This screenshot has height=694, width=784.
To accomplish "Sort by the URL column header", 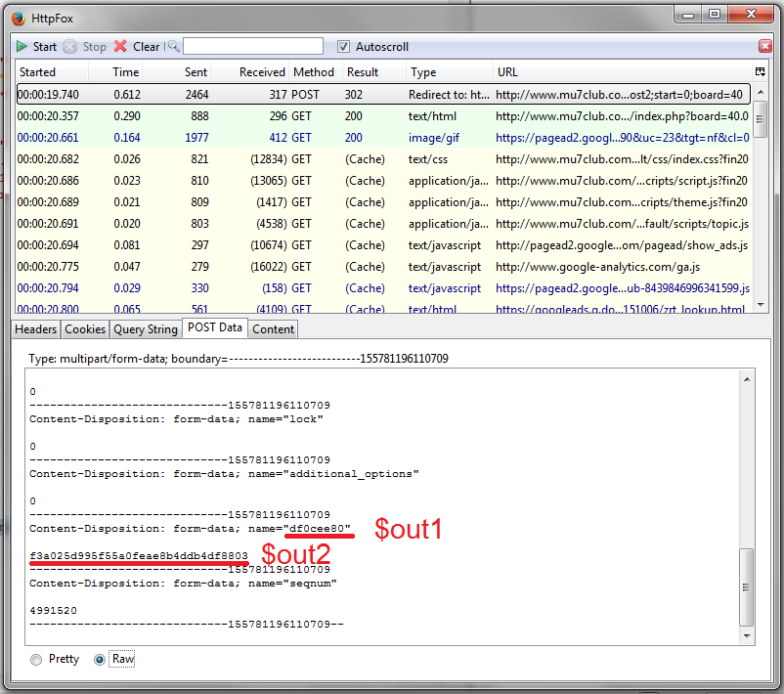I will click(623, 72).
